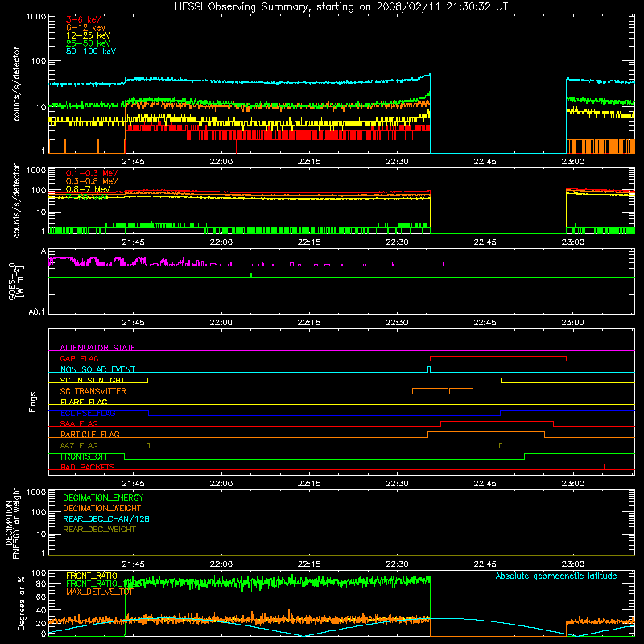Click the cyan NON_SOLAR_EVENT pulse near 22:35
The height and width of the screenshot is (644, 644).
[x=429, y=369]
